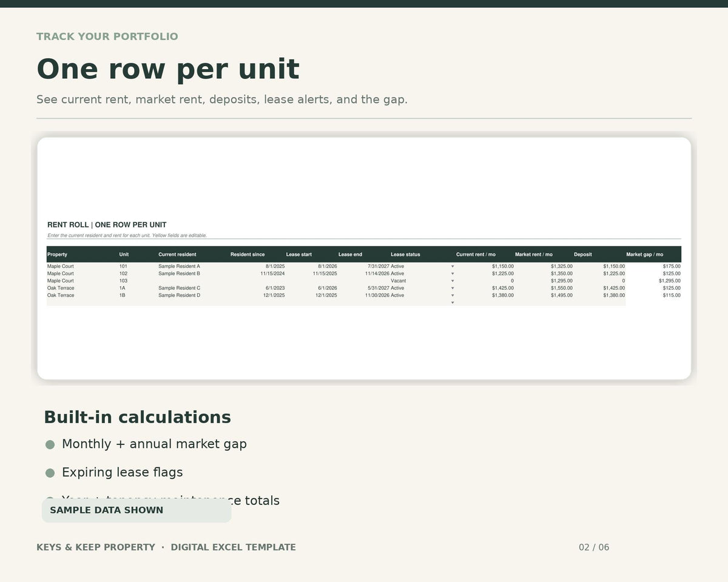728x582 pixels.
Task: Select the Lease end column header
Action: point(350,255)
